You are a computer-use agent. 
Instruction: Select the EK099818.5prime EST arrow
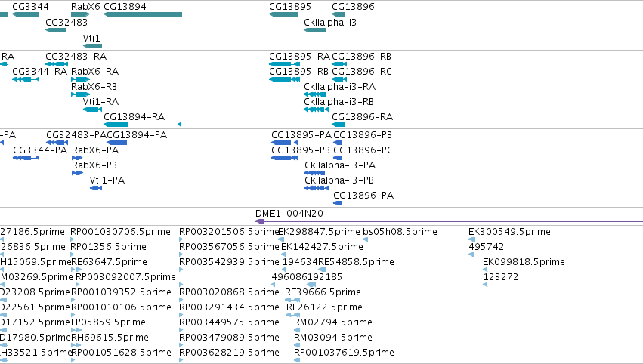point(485,270)
